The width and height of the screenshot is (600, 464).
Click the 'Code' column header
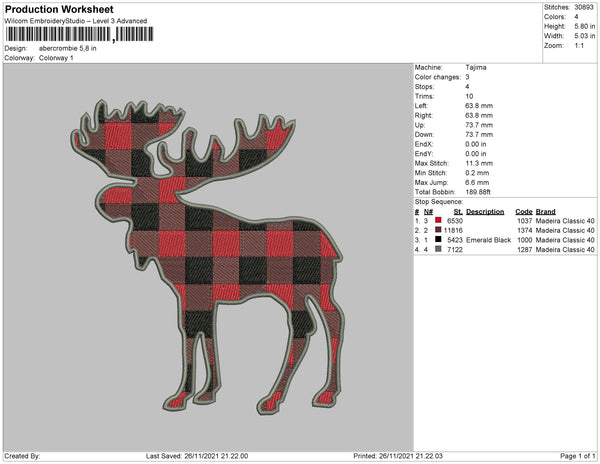(x=524, y=212)
